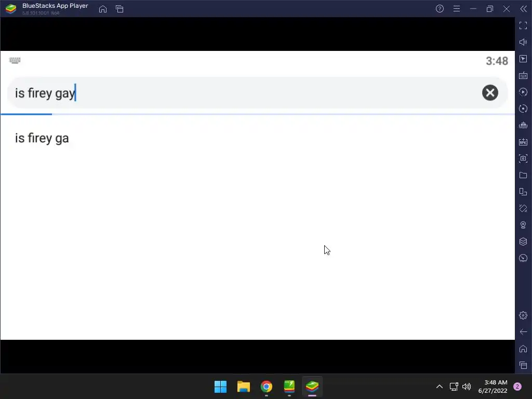532x399 pixels.
Task: Click the network icon in system tray
Action: pyautogui.click(x=454, y=387)
